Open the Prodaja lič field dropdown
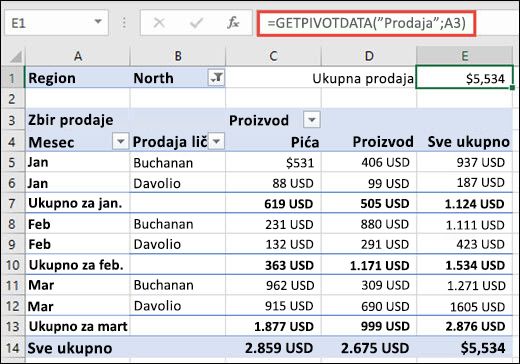Screen dimensions: 520x364 pos(216,141)
